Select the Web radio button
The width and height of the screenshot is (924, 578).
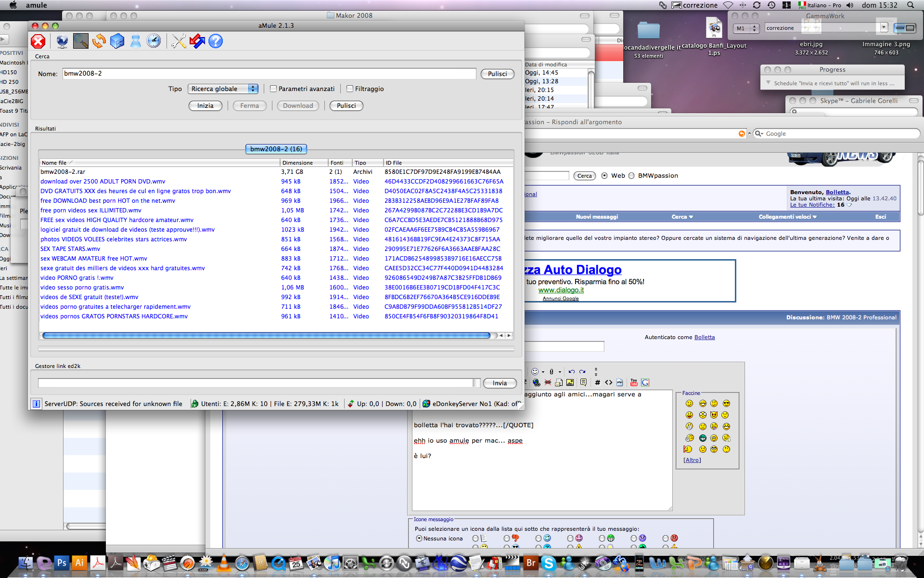[604, 176]
